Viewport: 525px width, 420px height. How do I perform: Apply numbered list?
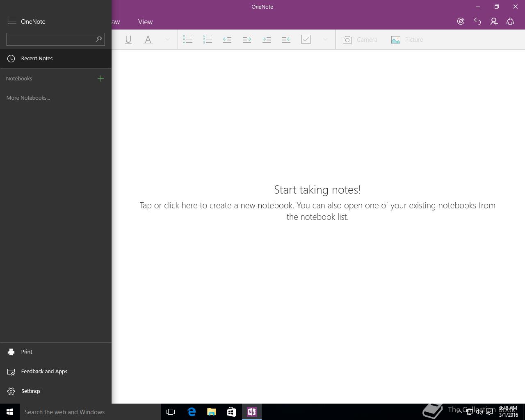[208, 39]
